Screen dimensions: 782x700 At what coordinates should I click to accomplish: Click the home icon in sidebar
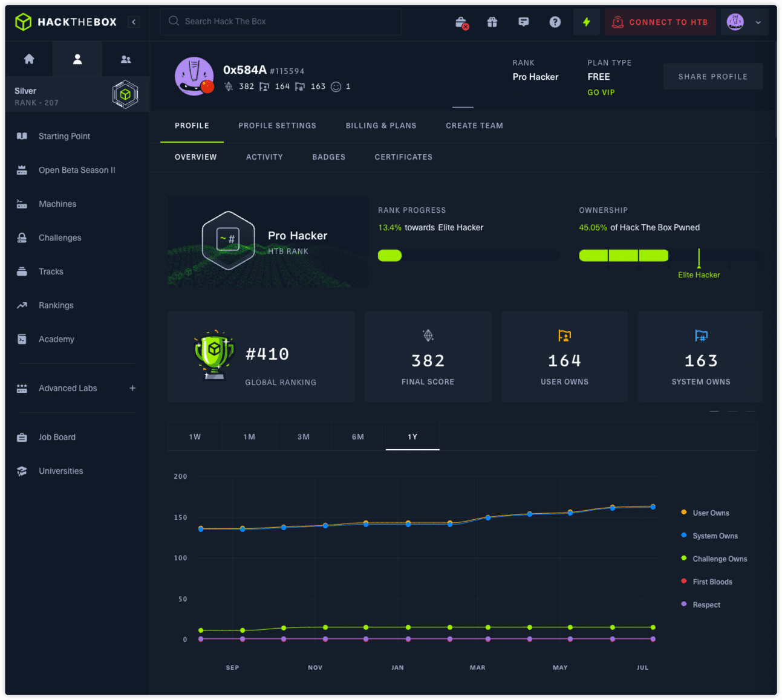[x=29, y=59]
